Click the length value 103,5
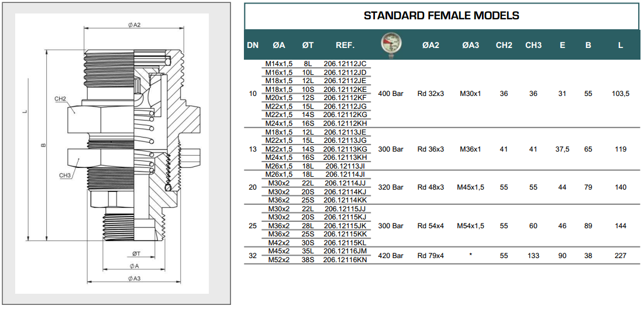This screenshot has width=644, height=309. click(620, 94)
